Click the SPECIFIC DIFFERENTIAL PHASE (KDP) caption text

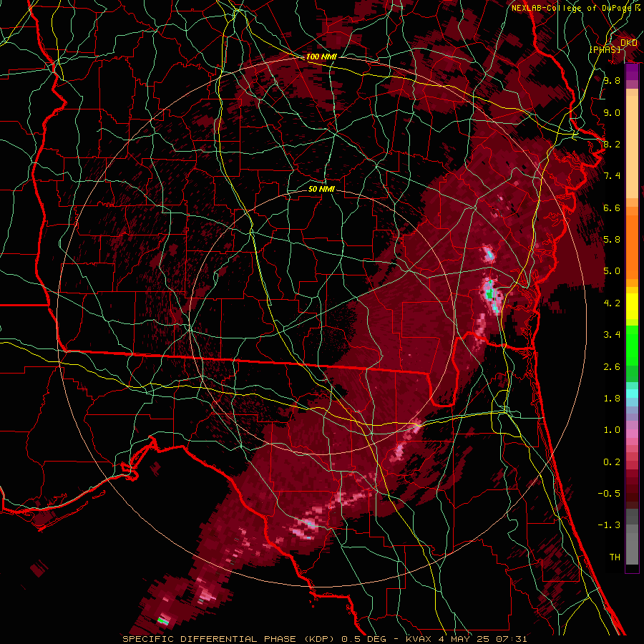229,639
